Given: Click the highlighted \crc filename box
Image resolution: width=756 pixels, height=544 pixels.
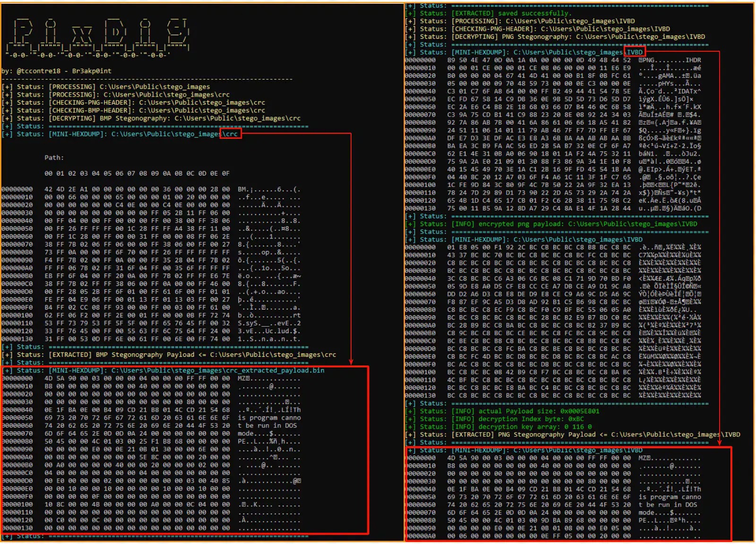Looking at the screenshot, I should [231, 134].
